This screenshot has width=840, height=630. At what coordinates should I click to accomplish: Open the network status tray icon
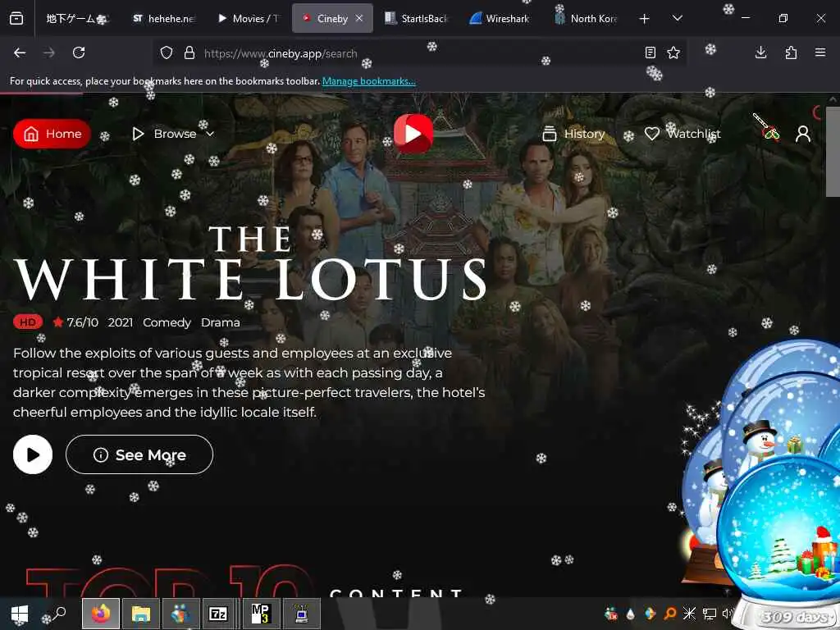710,614
